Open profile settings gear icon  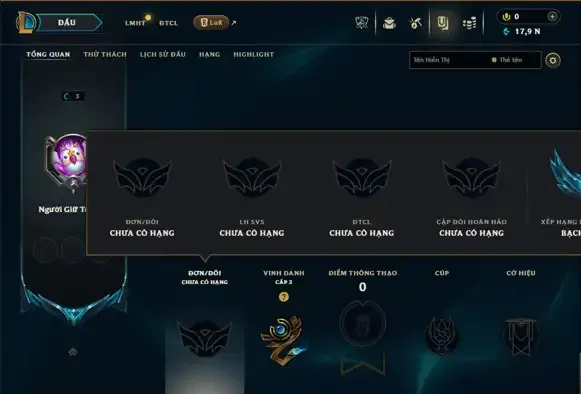tap(553, 60)
